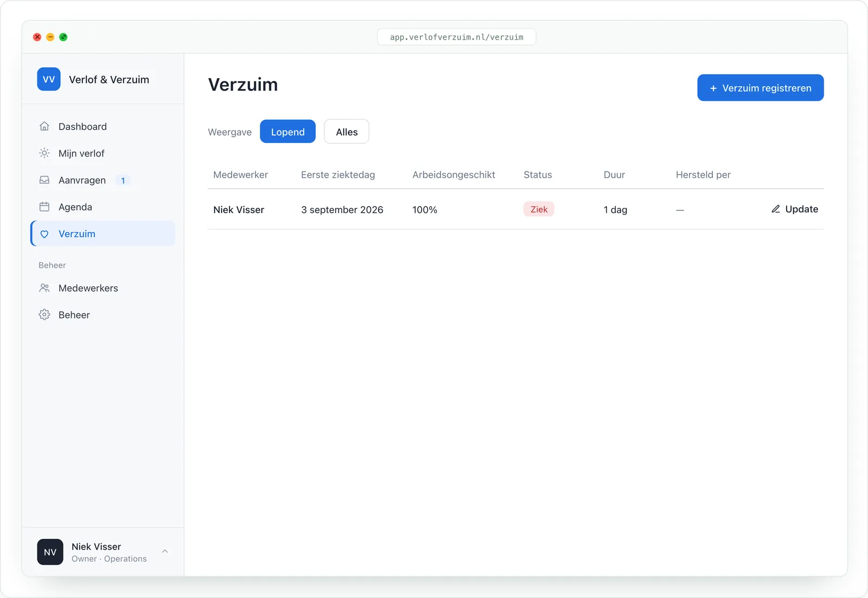Click the Status column header
The width and height of the screenshot is (868, 598).
[x=538, y=175]
